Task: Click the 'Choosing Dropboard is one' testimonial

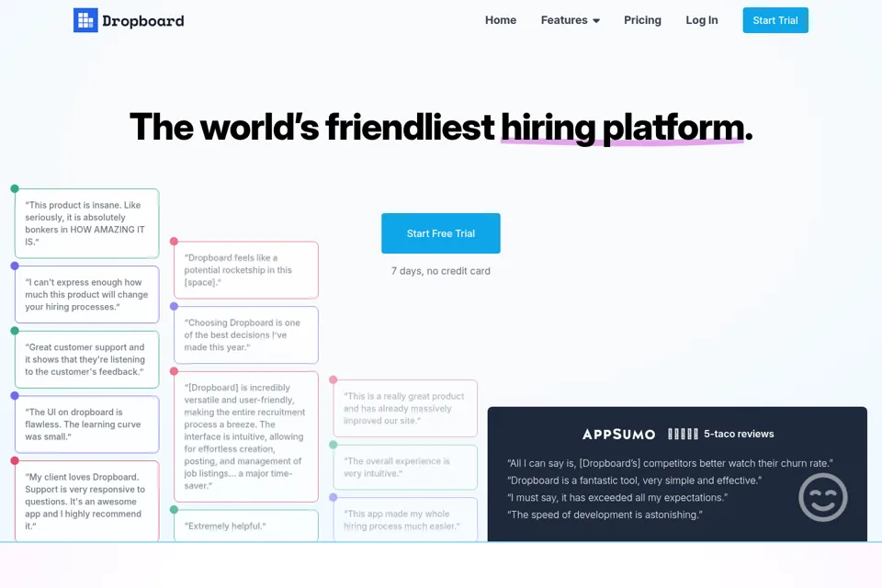Action: [246, 334]
